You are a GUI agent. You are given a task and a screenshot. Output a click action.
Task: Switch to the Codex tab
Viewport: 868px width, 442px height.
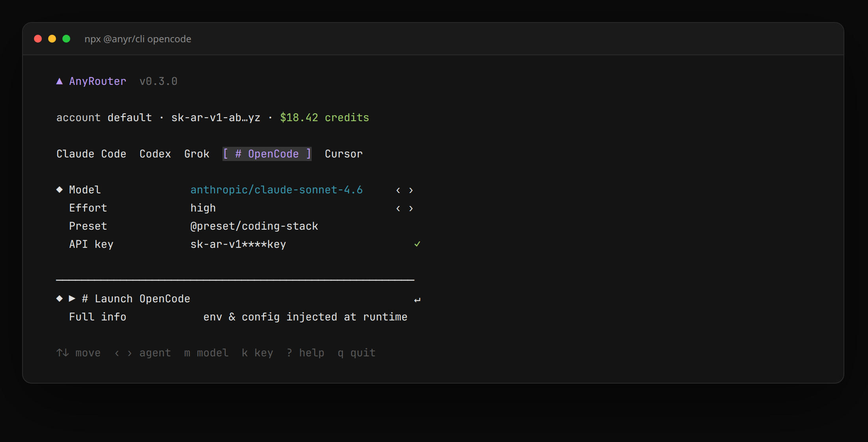click(155, 154)
